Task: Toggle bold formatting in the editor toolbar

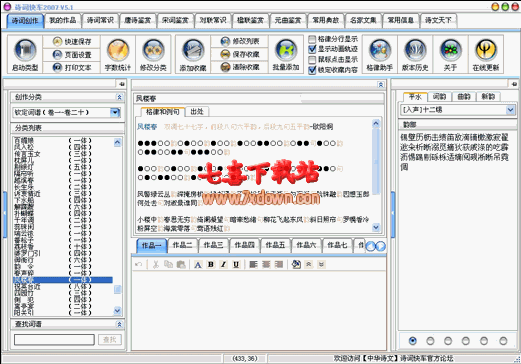Action: [x=211, y=264]
